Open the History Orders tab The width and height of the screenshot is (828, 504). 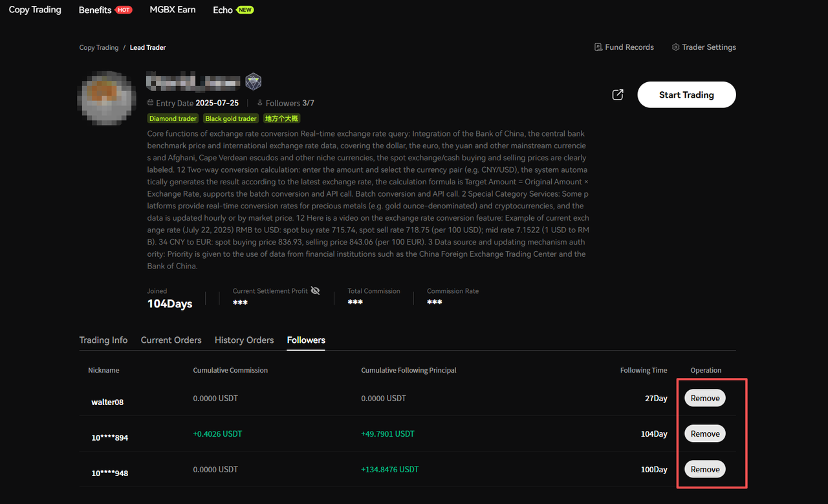pos(245,340)
